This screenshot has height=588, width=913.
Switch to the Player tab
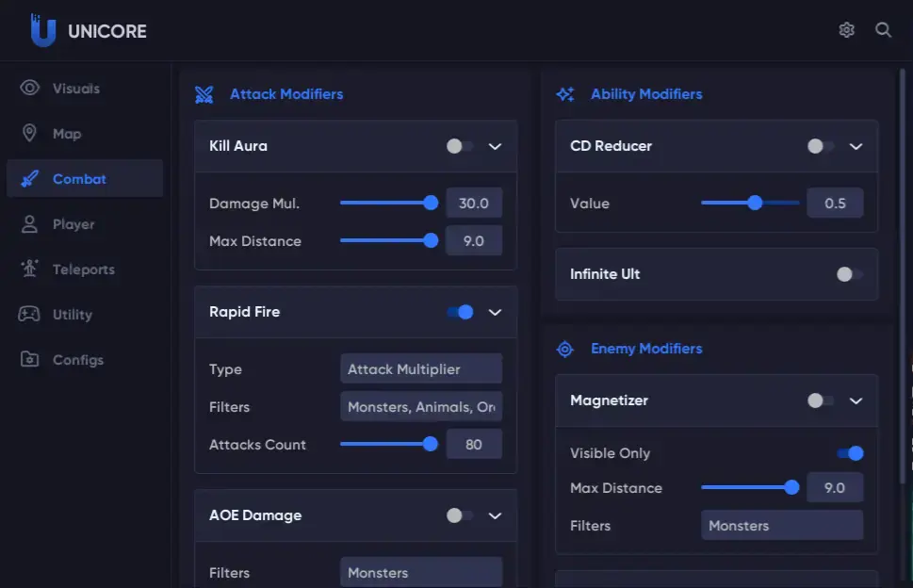pyautogui.click(x=85, y=224)
